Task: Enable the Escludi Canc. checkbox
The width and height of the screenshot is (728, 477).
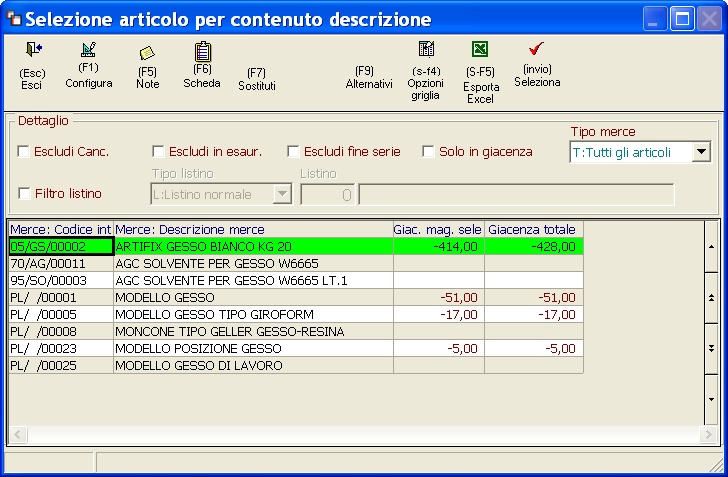Action: point(23,151)
